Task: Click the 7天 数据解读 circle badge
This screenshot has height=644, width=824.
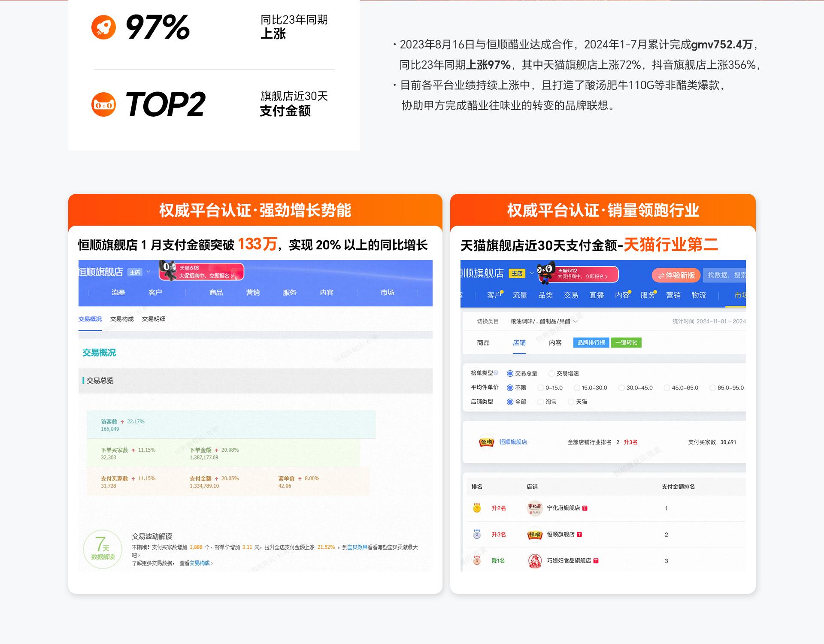Action: (x=103, y=550)
